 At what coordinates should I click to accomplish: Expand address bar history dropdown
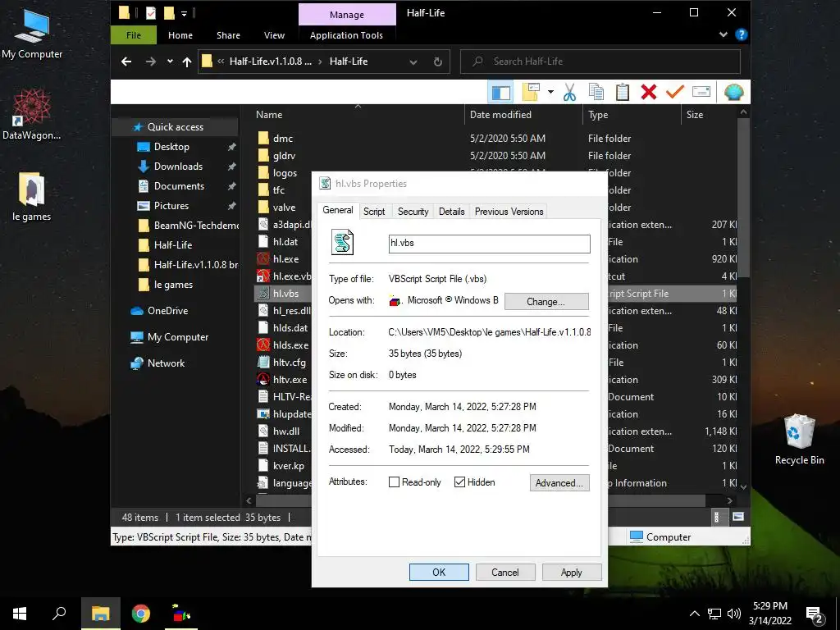click(413, 62)
